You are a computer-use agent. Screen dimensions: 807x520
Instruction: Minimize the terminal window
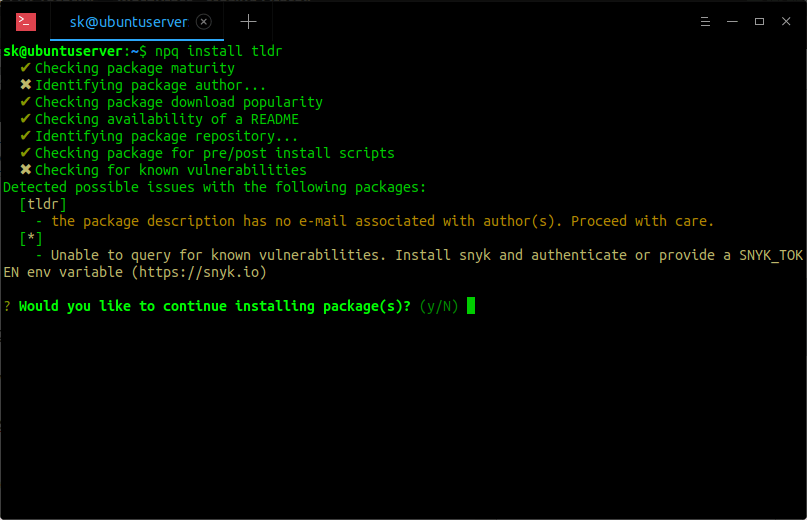coord(731,21)
